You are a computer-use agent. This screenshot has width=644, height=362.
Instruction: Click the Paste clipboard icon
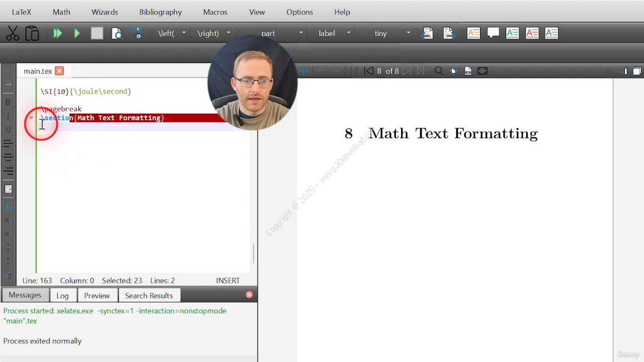(32, 34)
